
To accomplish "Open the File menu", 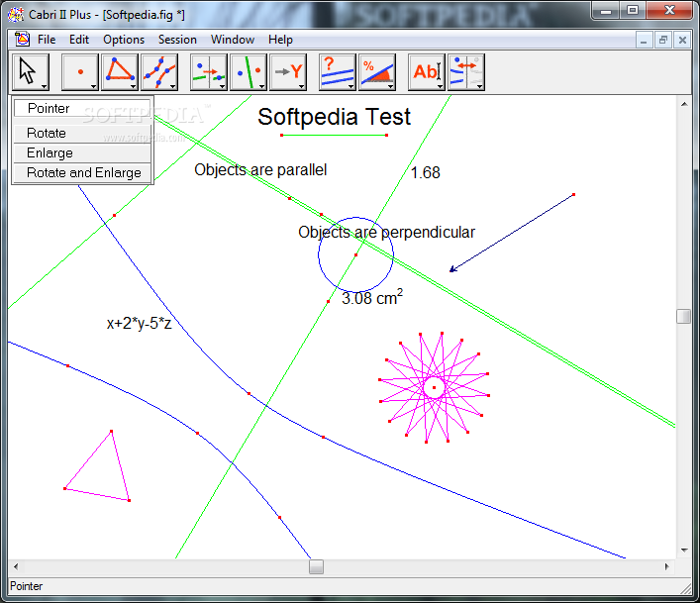I will coord(47,40).
